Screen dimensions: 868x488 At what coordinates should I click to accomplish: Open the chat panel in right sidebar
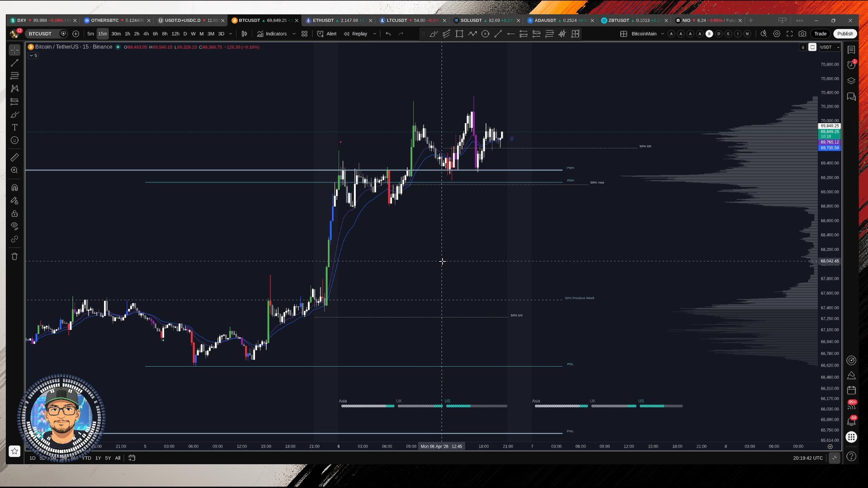851,97
